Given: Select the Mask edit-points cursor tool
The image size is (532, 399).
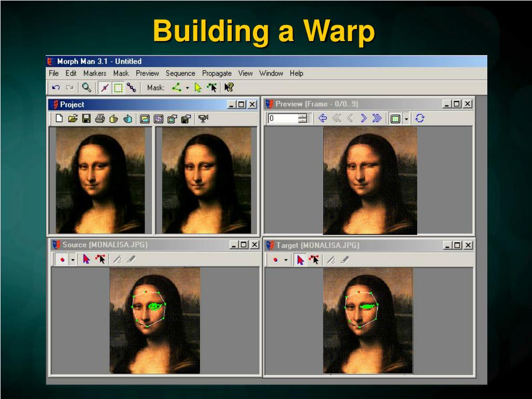Looking at the screenshot, I should [212, 87].
